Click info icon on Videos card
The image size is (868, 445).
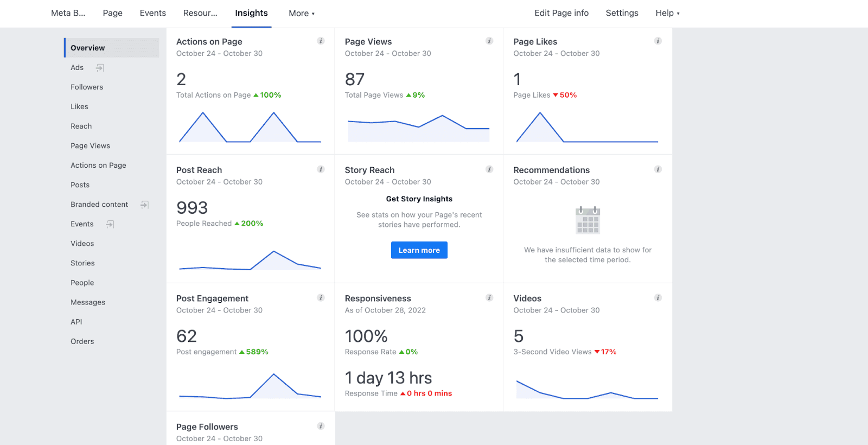pyautogui.click(x=658, y=298)
